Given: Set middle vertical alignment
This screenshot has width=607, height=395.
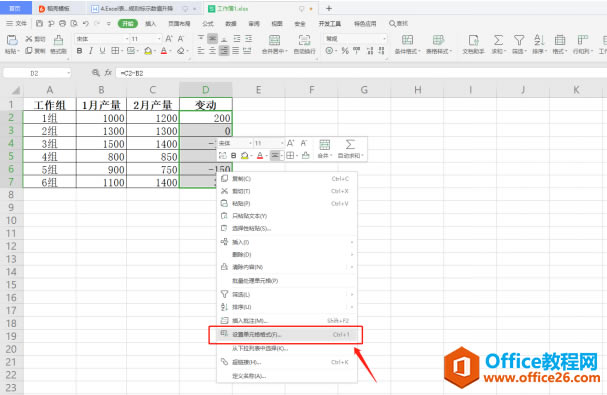Looking at the screenshot, I should pyautogui.click(x=213, y=38).
